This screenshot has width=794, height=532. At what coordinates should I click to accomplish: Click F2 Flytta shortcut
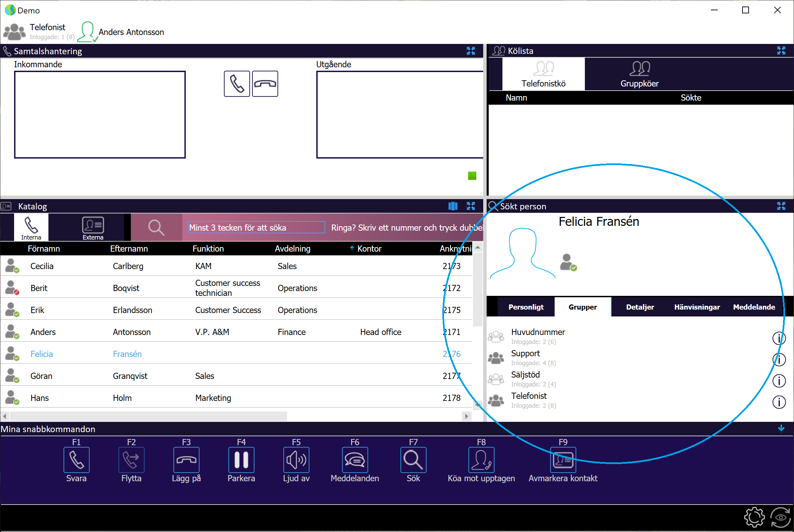(131, 460)
